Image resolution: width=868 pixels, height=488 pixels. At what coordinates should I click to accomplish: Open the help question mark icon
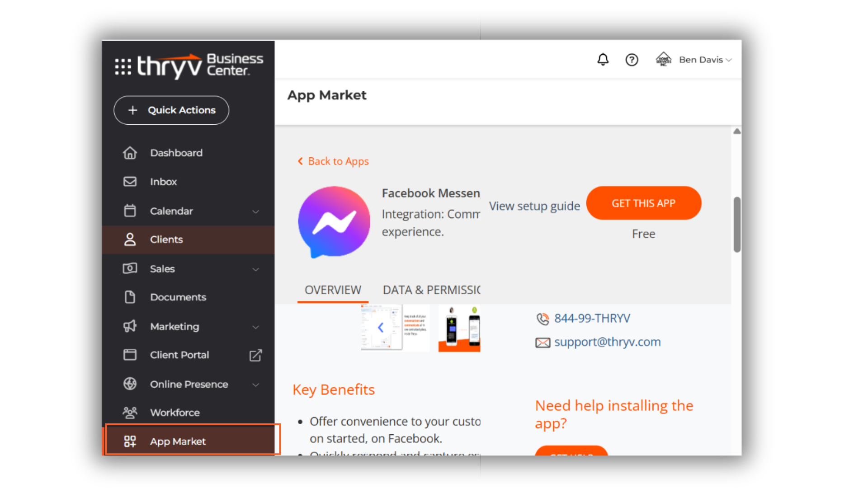click(632, 60)
